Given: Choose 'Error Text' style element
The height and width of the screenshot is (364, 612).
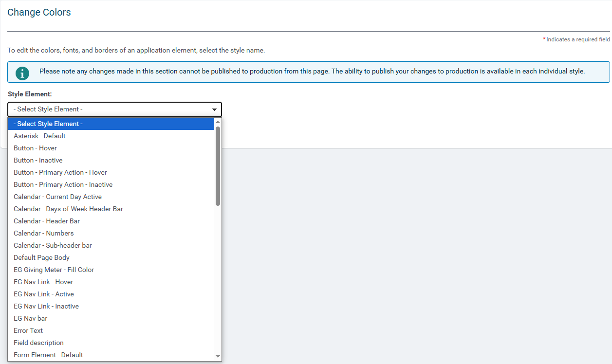Looking at the screenshot, I should [111, 330].
